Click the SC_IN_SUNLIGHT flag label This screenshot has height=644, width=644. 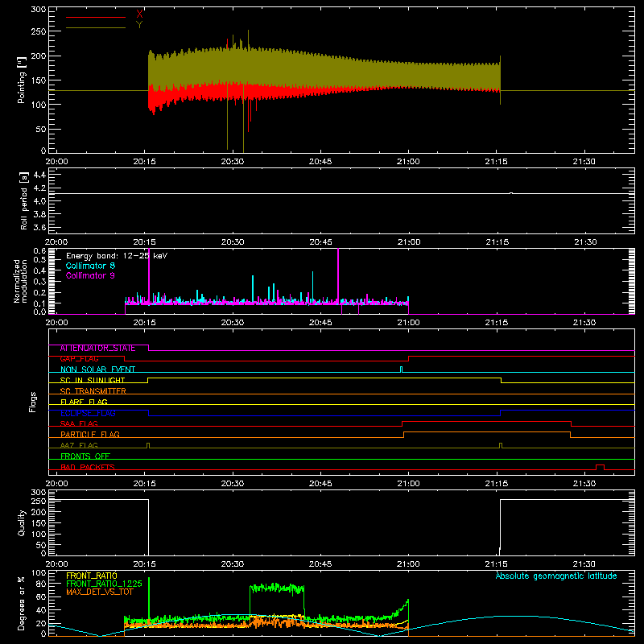pyautogui.click(x=93, y=380)
